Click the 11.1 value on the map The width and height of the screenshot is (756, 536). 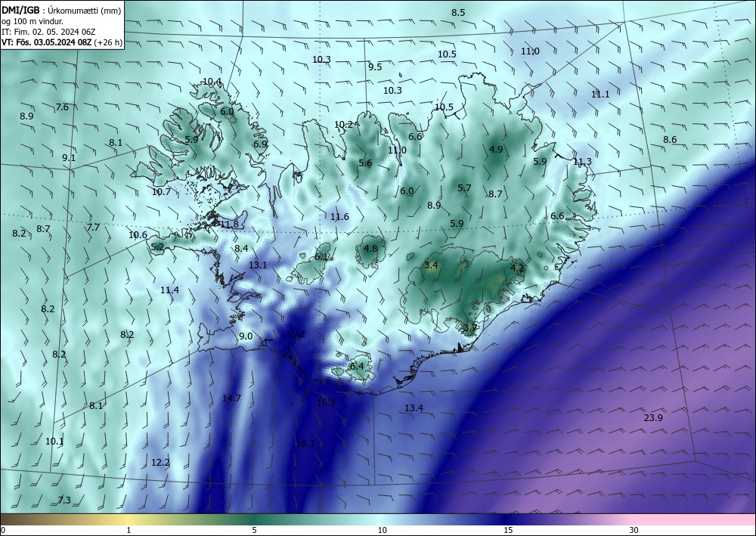point(600,94)
